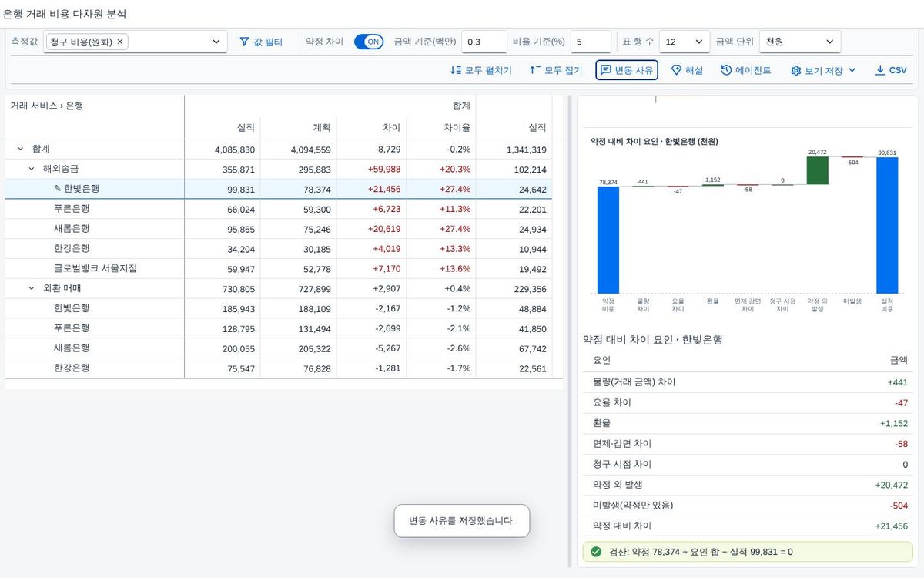Click the 요율 차이 factor row
This screenshot has width=924, height=578.
748,402
